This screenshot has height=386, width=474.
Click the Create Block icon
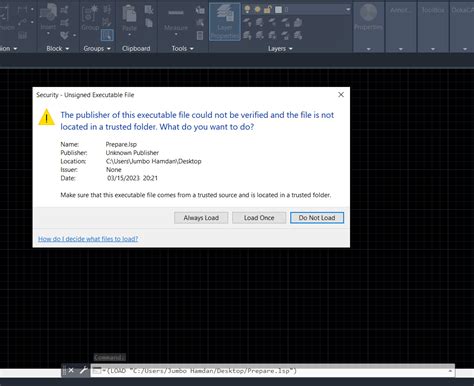coord(65,10)
